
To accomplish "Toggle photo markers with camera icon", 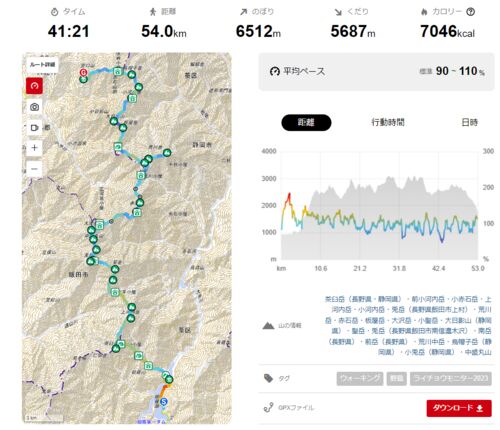I will (x=34, y=107).
